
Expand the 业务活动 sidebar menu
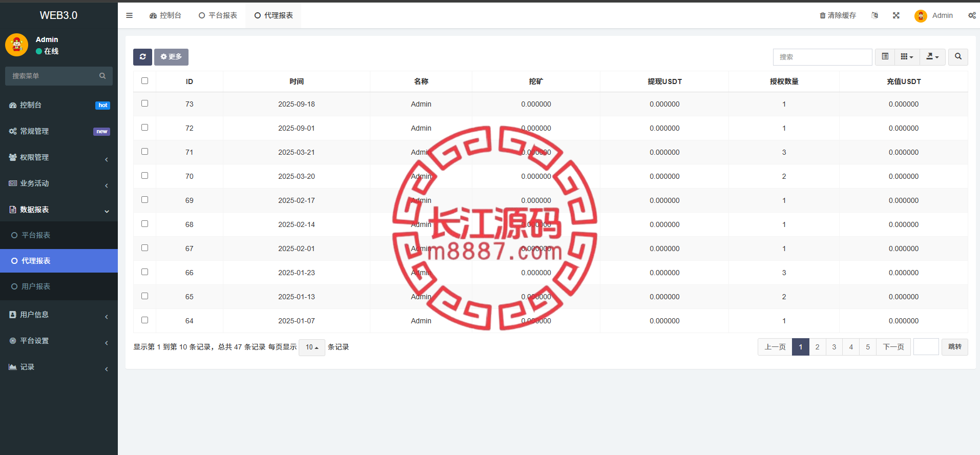tap(59, 183)
